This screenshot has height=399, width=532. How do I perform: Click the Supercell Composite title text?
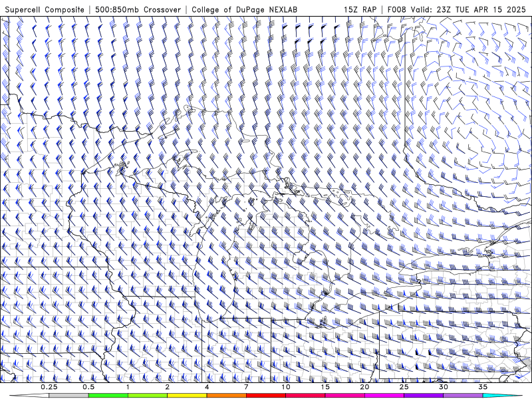[x=45, y=9]
